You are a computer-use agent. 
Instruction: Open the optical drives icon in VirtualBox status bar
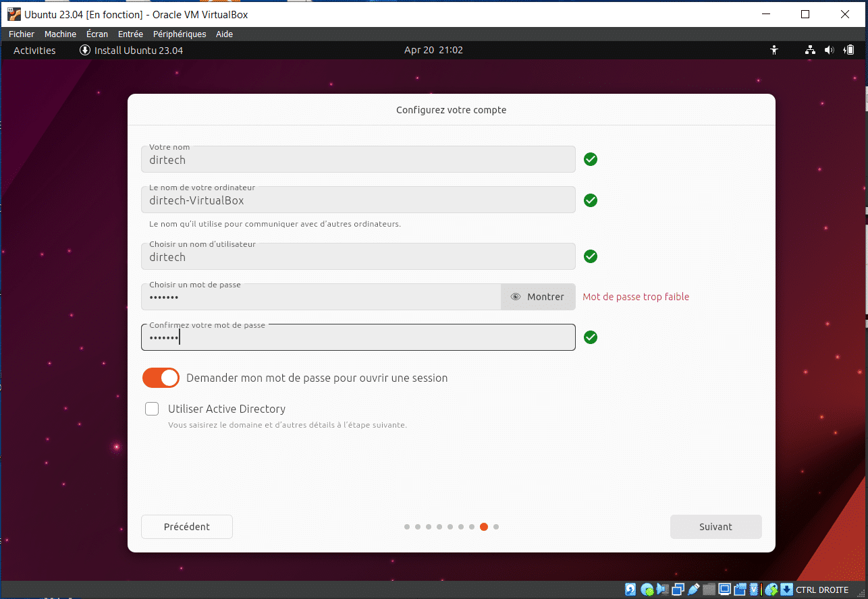[x=647, y=590]
